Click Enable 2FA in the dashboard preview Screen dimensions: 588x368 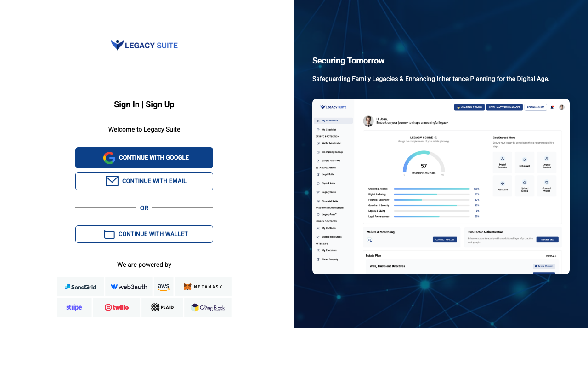point(547,240)
